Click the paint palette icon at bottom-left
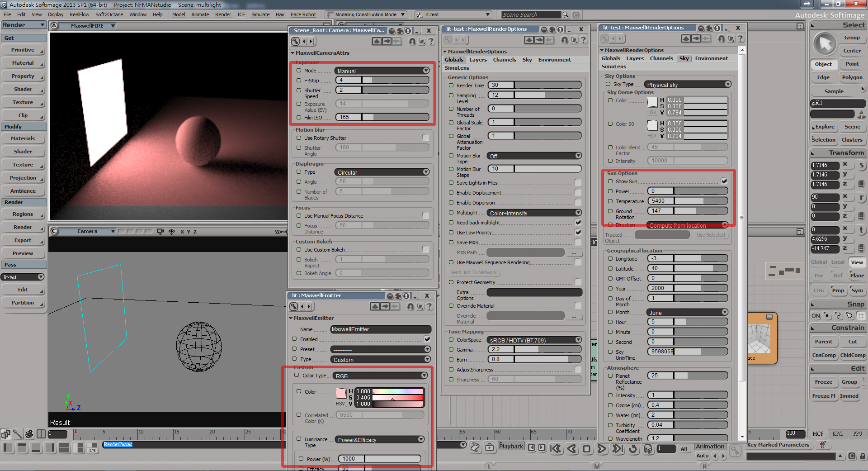This screenshot has height=471, width=868. pyautogui.click(x=29, y=434)
